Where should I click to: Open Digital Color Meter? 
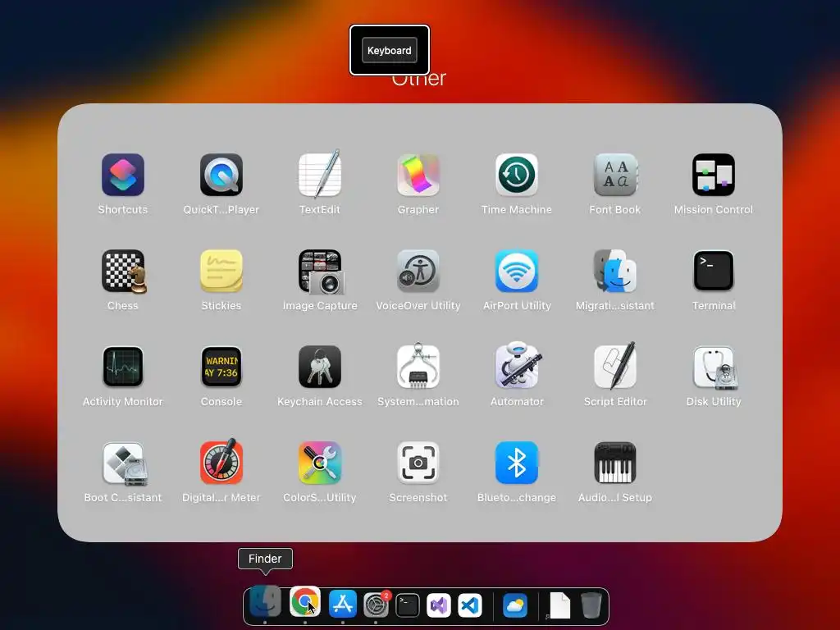[x=221, y=462]
